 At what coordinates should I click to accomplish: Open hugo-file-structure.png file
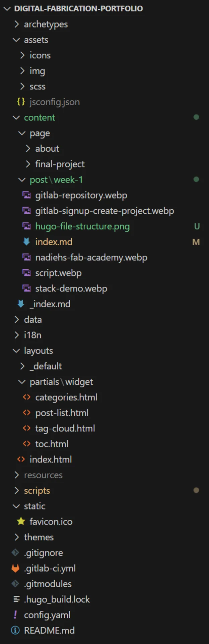coord(82,226)
